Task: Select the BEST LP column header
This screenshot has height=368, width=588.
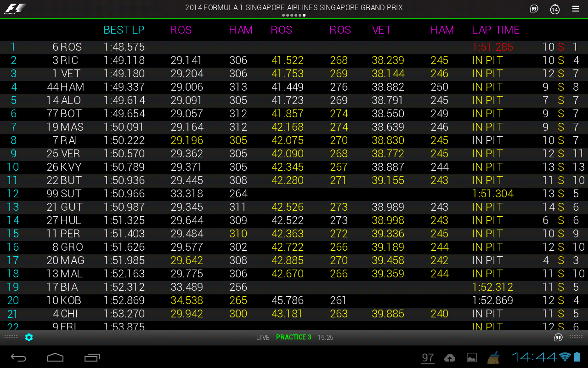Action: 124,30
